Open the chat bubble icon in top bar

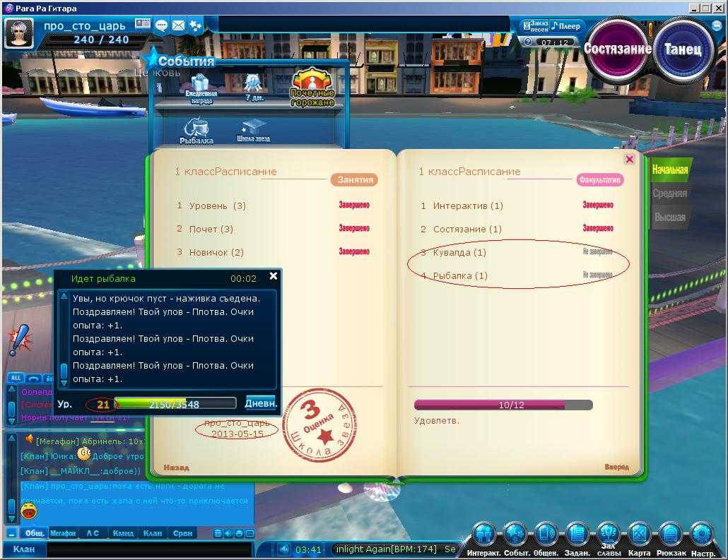[162, 25]
